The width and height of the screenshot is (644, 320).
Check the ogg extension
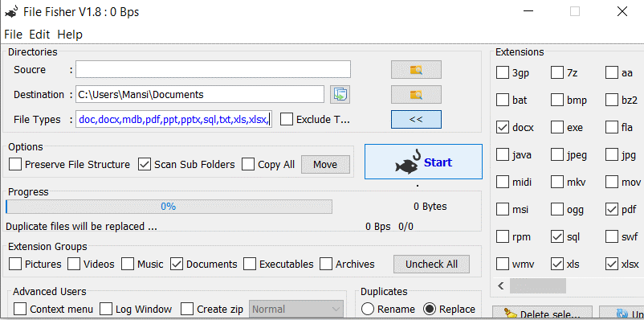tap(557, 209)
